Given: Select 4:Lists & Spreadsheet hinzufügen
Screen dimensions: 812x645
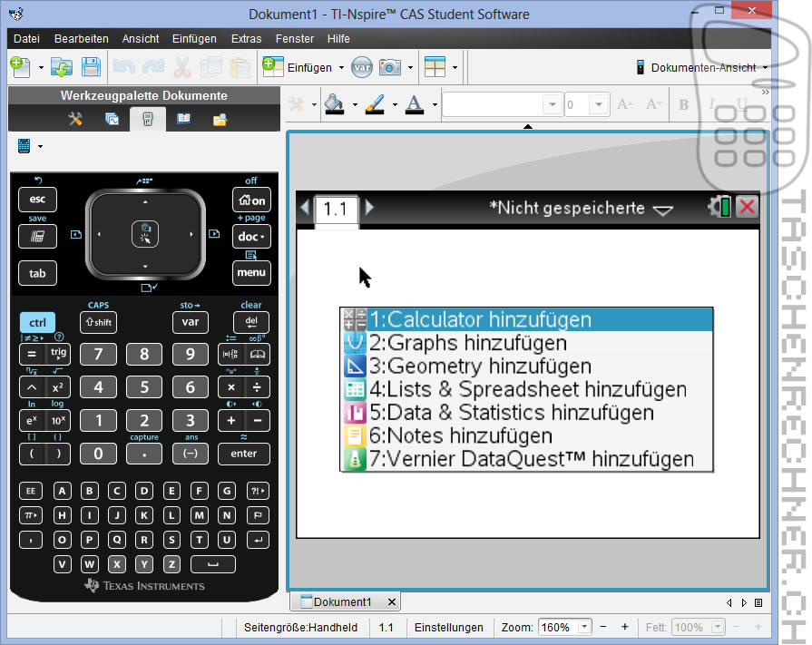Looking at the screenshot, I should coord(526,389).
